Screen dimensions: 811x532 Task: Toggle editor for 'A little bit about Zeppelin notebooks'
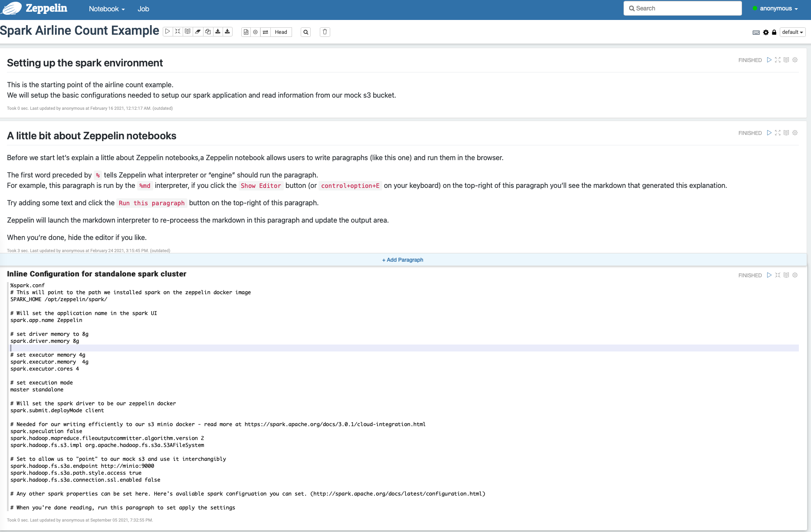pos(778,133)
